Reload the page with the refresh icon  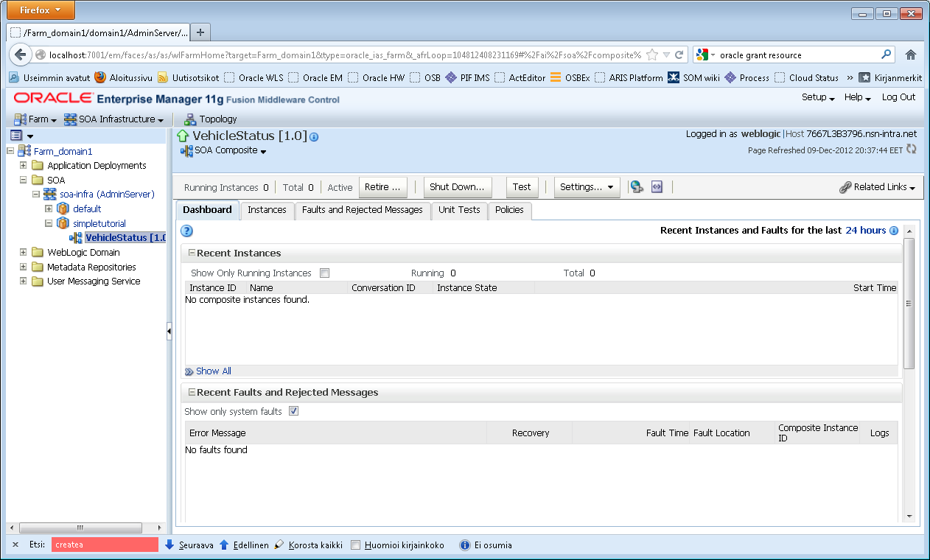[679, 55]
